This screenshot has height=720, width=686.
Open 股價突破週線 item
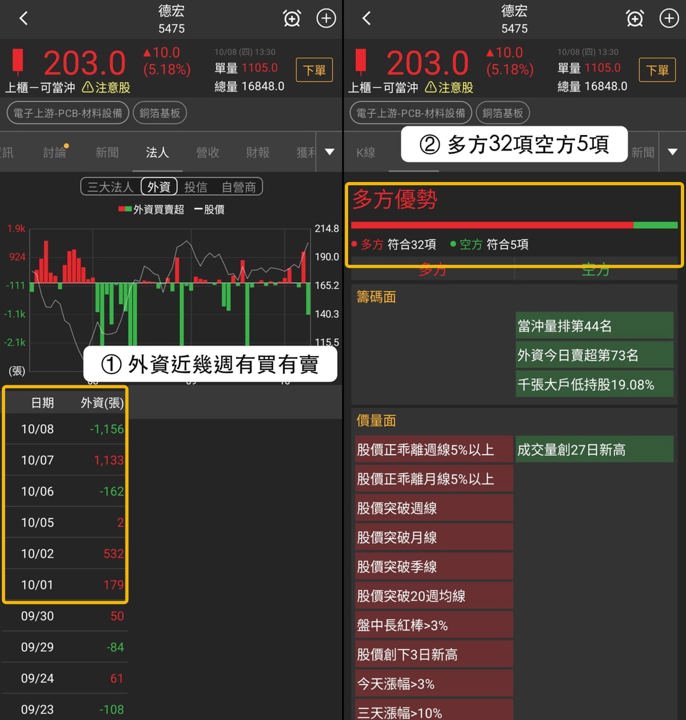point(434,508)
